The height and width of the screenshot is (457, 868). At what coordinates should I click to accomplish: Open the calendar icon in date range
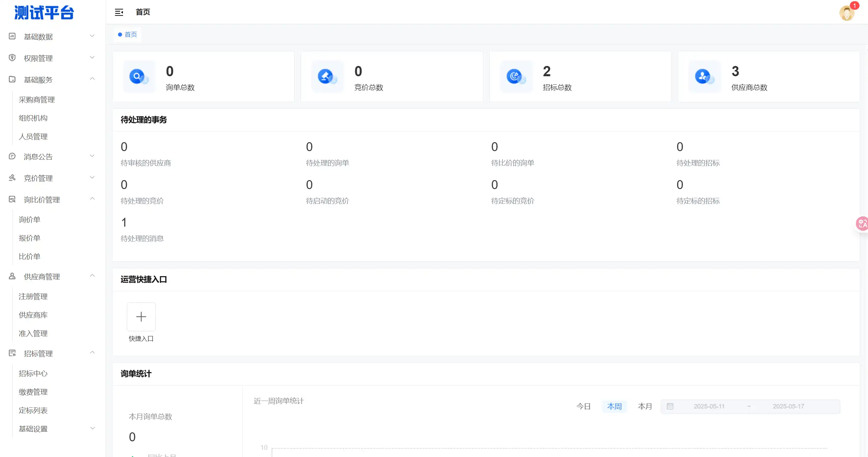[670, 406]
